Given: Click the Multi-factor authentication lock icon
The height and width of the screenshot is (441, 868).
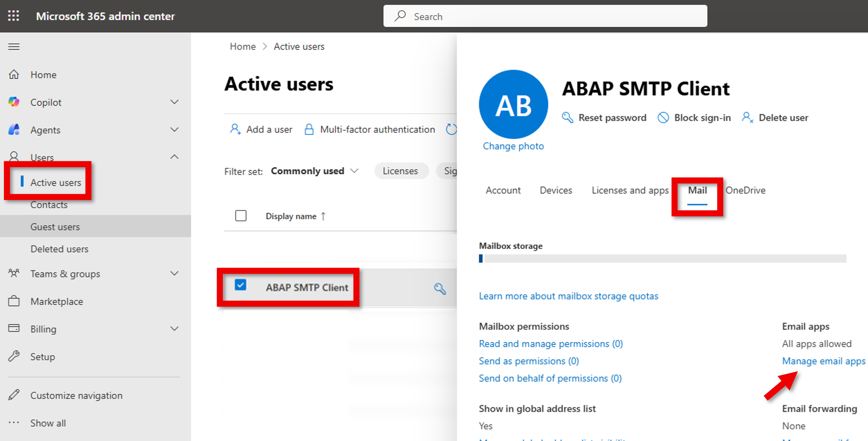Looking at the screenshot, I should coord(309,129).
